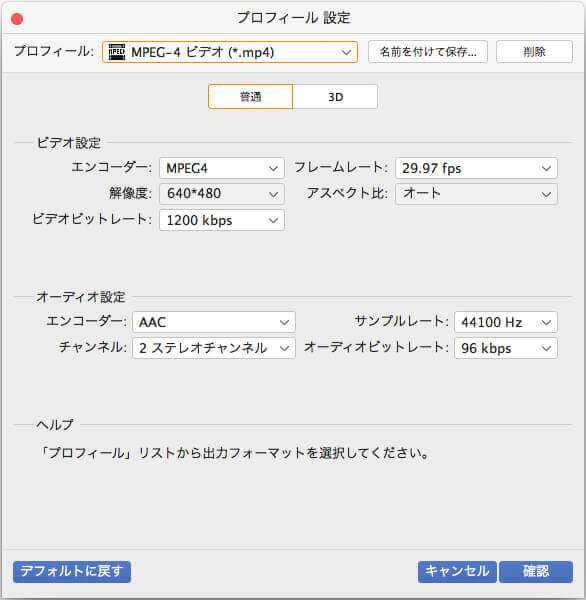Image resolution: width=586 pixels, height=600 pixels.
Task: Open 解像度 640*480 dropdown
Action: [222, 194]
